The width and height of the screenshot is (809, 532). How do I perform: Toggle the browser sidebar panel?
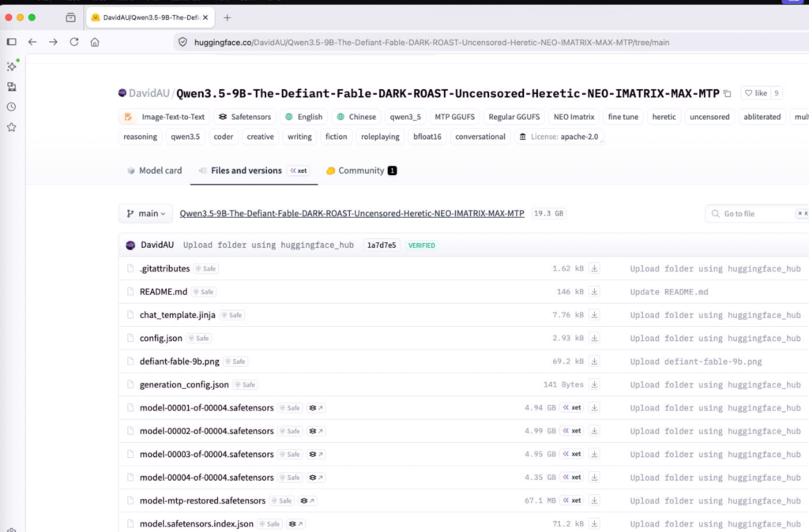coord(11,43)
